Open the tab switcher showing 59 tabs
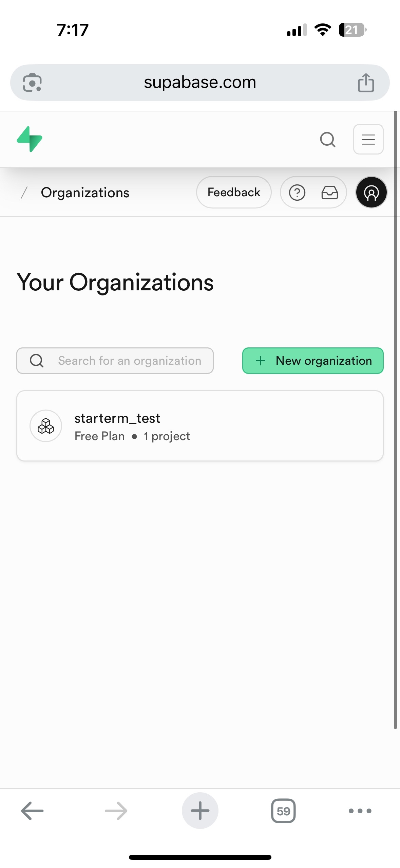The width and height of the screenshot is (400, 868). click(283, 811)
